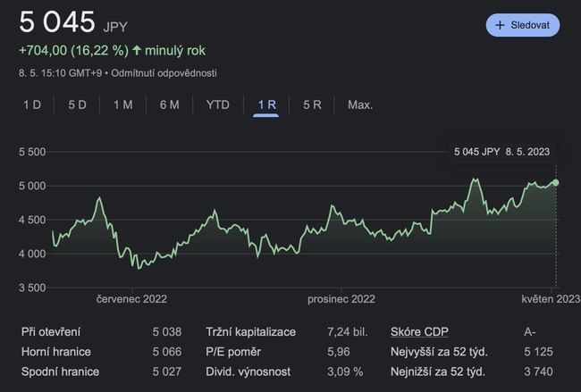Display the Max. time range
This screenshot has width=581, height=392.
[x=360, y=104]
